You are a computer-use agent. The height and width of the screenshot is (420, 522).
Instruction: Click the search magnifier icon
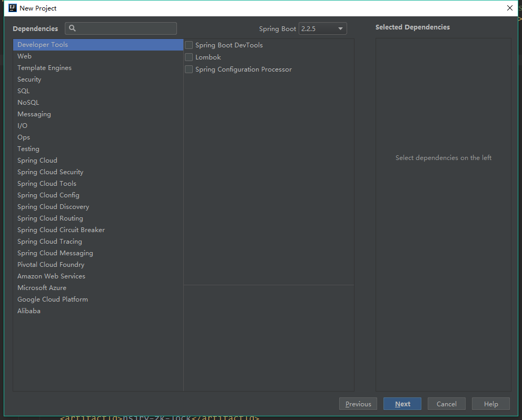72,28
